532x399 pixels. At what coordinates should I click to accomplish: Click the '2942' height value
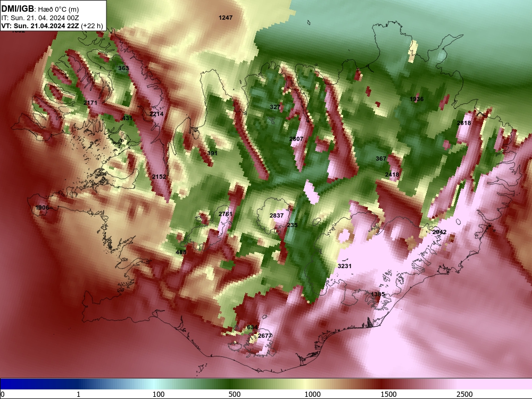click(x=439, y=232)
